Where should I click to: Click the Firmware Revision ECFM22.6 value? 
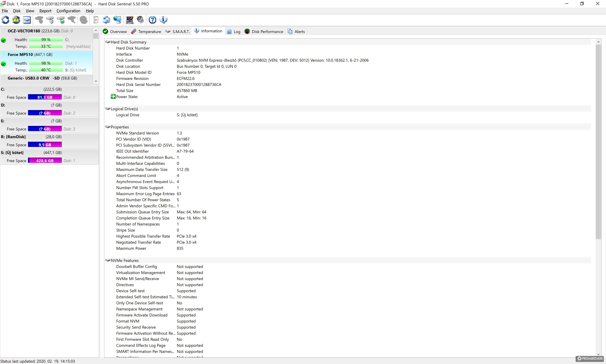click(x=185, y=79)
